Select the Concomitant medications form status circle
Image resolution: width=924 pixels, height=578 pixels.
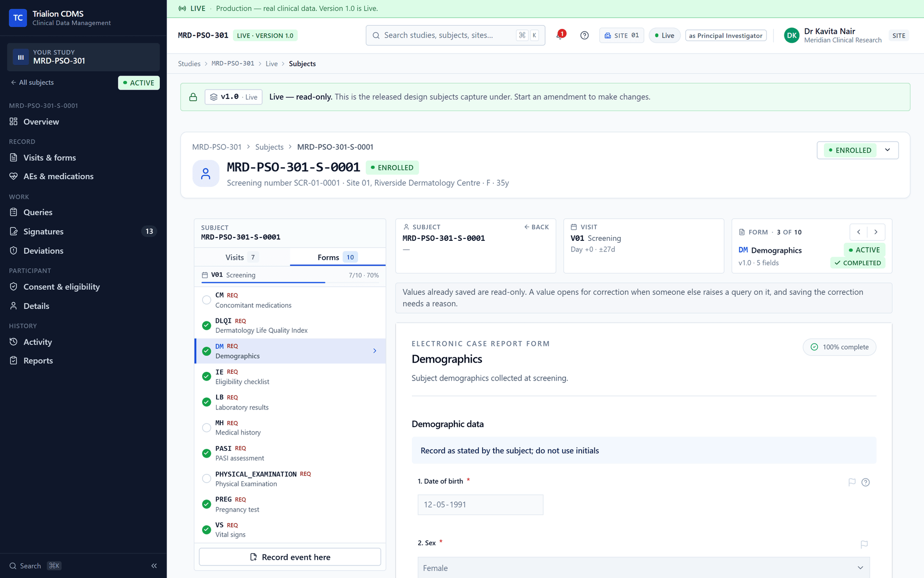206,300
